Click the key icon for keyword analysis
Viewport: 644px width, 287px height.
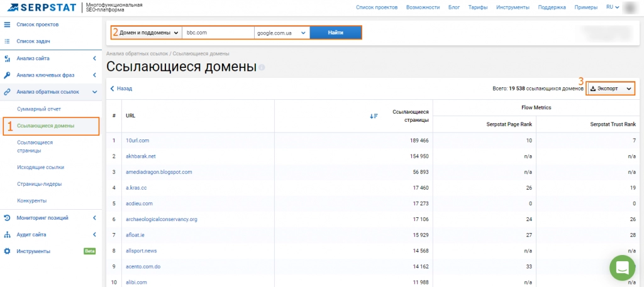point(7,75)
